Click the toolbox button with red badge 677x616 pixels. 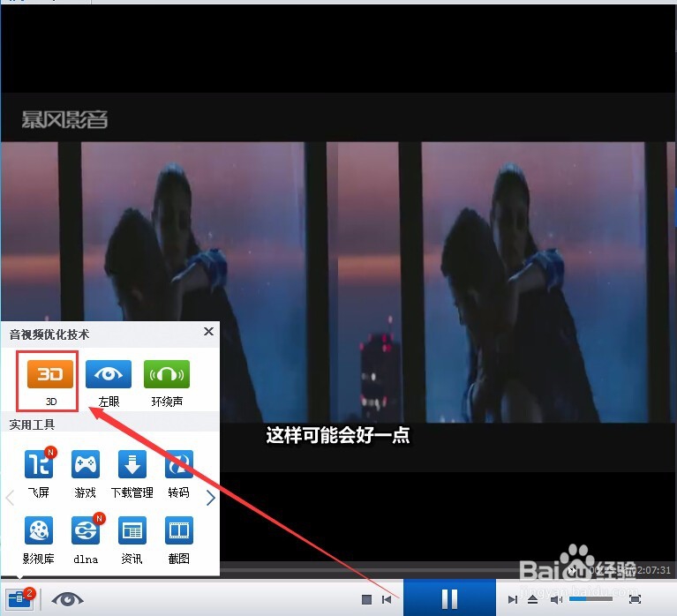(x=19, y=598)
